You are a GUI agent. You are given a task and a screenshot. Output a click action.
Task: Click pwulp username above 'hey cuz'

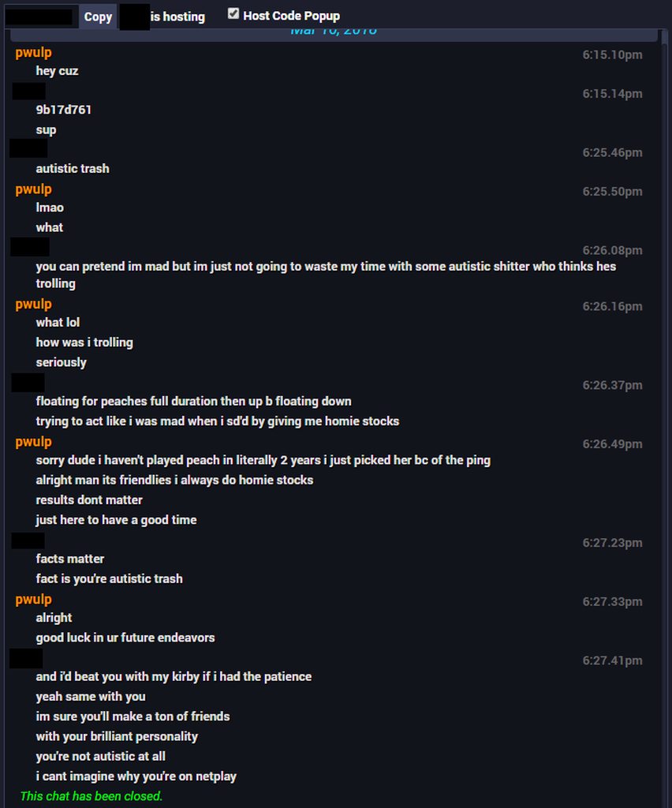click(33, 53)
